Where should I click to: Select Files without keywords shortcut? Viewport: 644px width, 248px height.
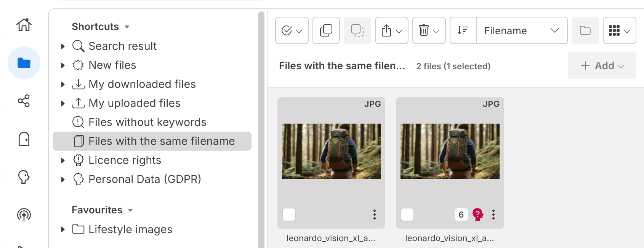147,122
